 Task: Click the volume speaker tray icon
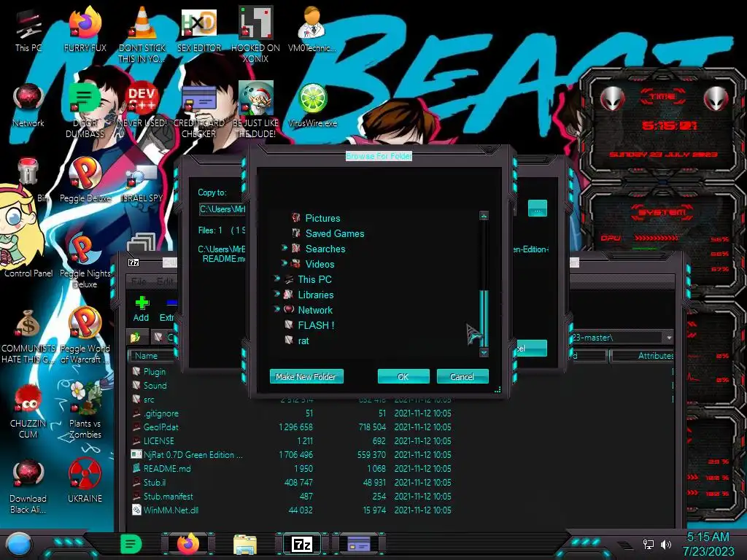point(665,544)
